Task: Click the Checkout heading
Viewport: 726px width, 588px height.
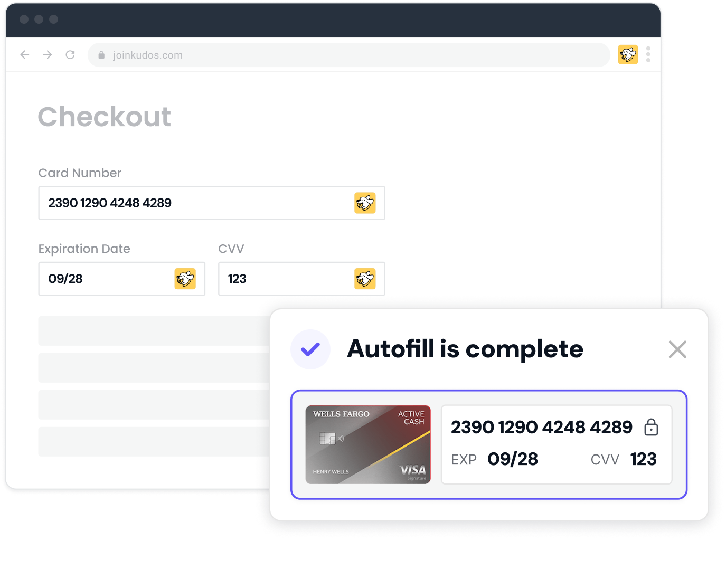Action: click(x=105, y=117)
